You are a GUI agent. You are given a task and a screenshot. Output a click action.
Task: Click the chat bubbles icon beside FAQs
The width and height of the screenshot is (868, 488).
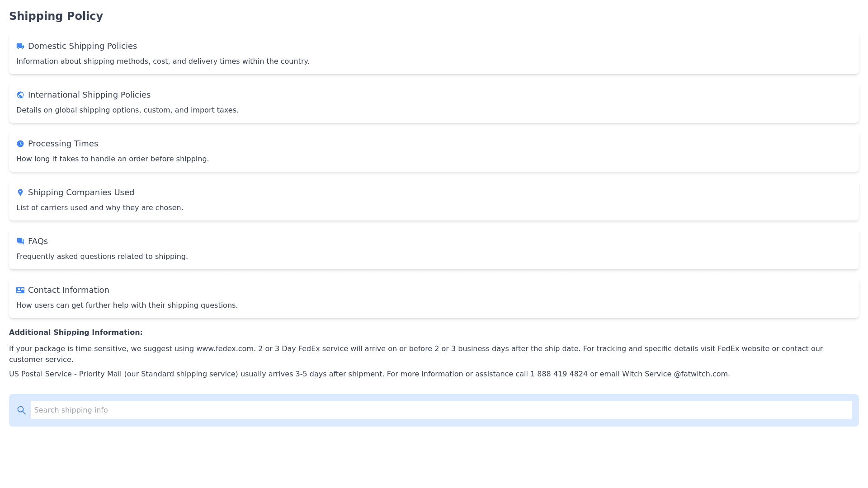tap(20, 241)
